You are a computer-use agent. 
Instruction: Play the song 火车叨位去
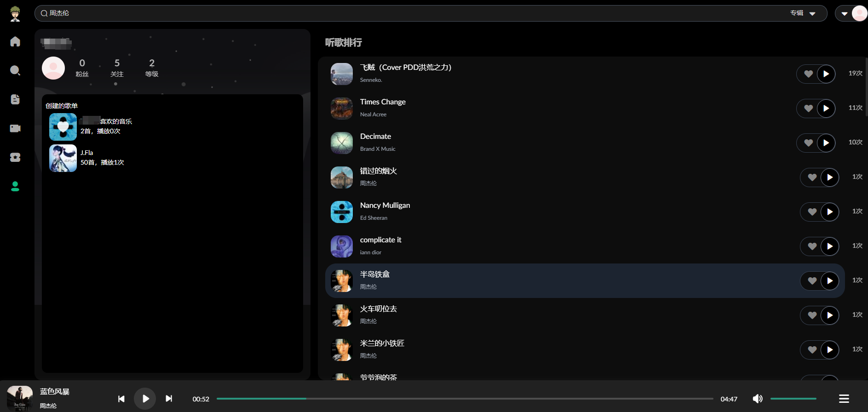(830, 315)
